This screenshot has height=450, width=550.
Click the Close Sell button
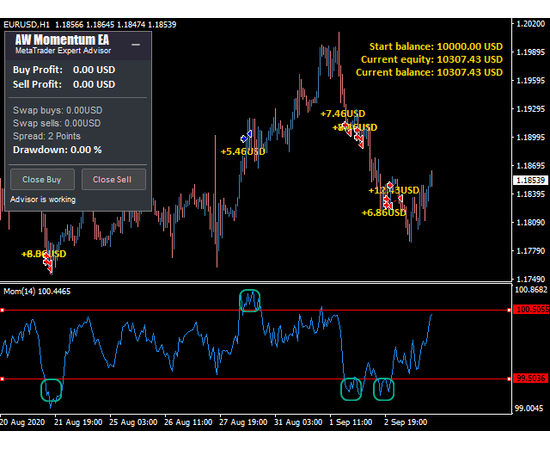pyautogui.click(x=113, y=179)
